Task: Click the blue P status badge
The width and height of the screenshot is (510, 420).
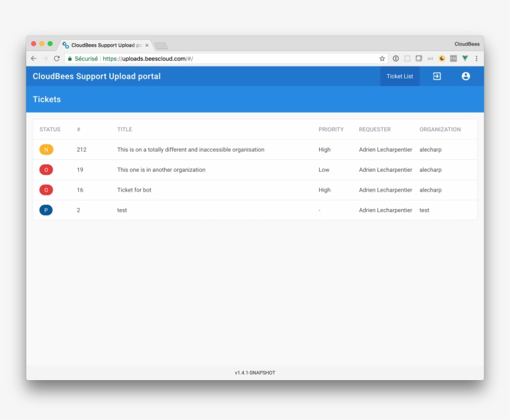Action: (x=45, y=210)
